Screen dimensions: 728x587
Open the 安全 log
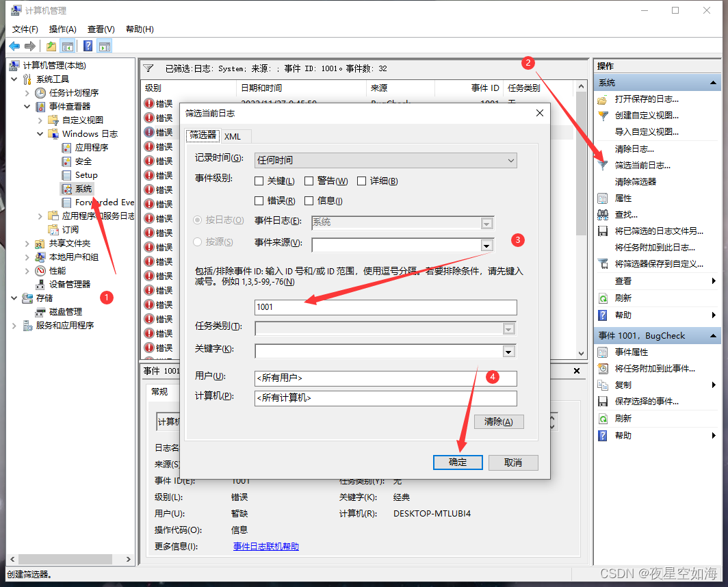[x=83, y=161]
